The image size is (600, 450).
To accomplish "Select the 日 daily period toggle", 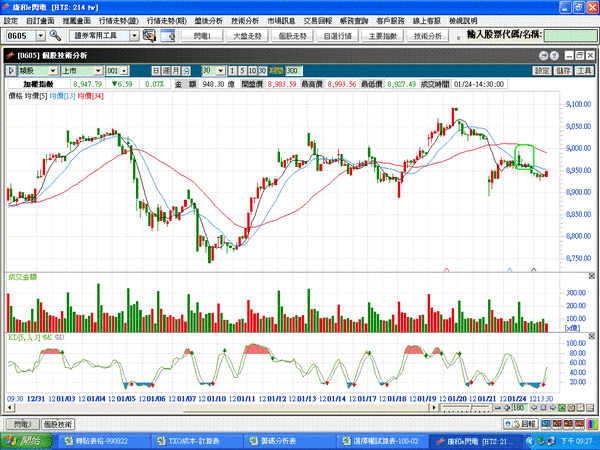I will (156, 71).
